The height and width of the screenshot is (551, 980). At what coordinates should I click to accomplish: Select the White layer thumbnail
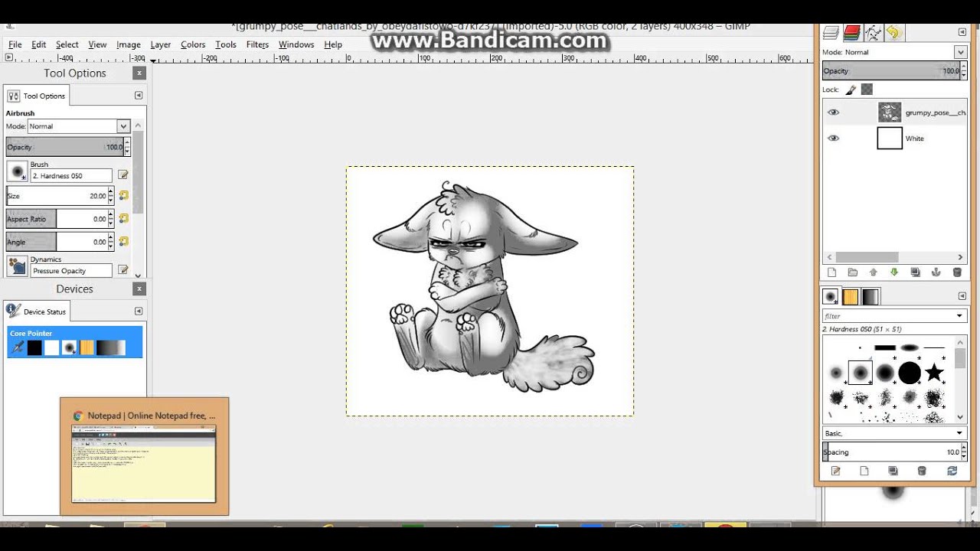(x=890, y=139)
